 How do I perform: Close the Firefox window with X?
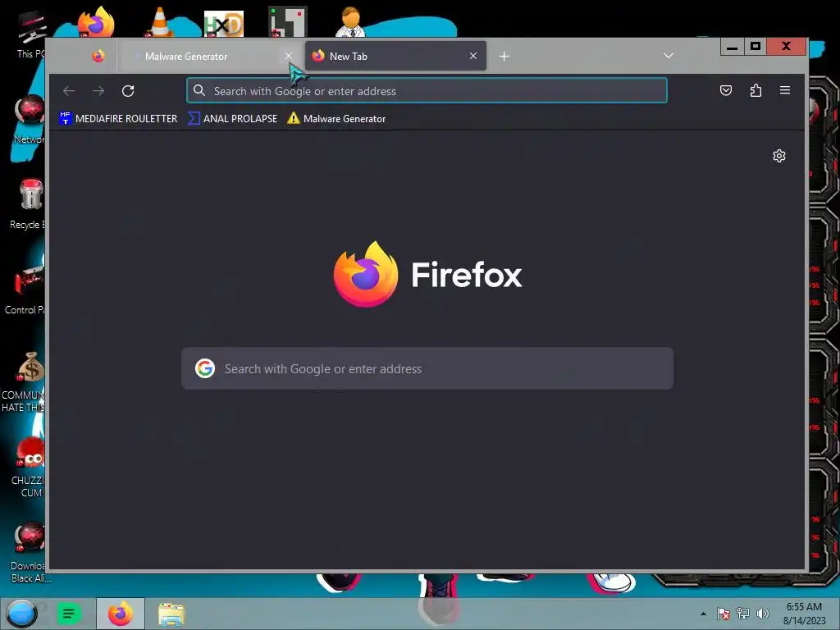pos(786,47)
